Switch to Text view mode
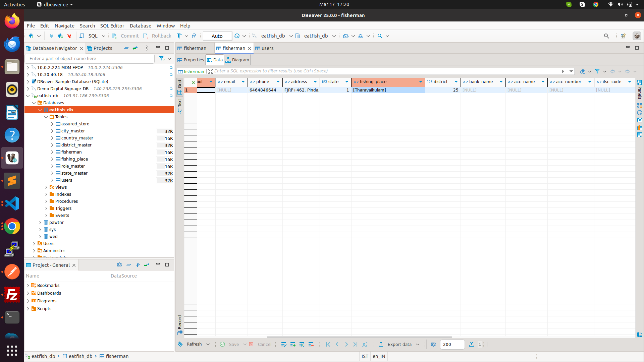 180,106
